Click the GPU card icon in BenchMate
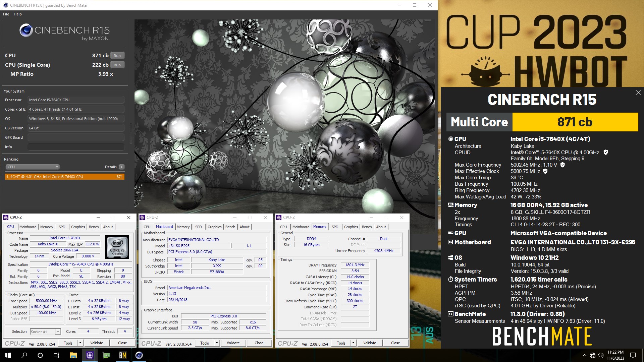 [450, 233]
